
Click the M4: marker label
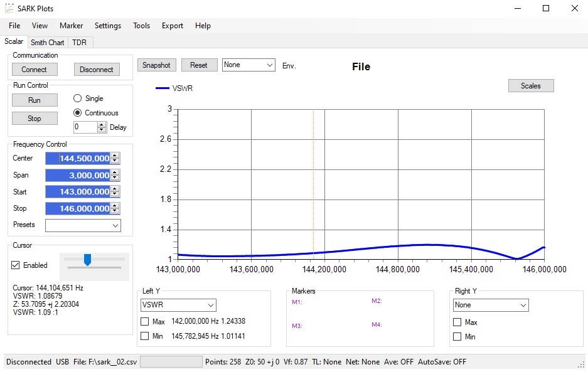pos(377,325)
